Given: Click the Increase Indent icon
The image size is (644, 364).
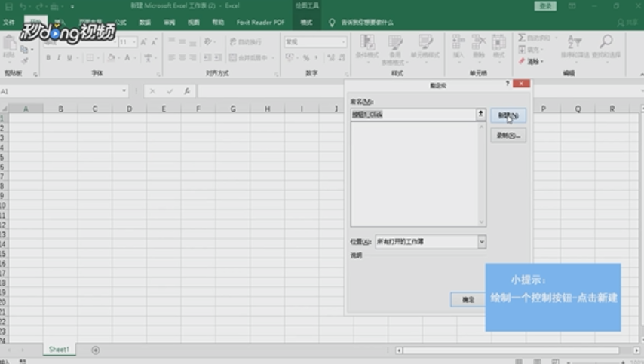Looking at the screenshot, I should pos(218,57).
